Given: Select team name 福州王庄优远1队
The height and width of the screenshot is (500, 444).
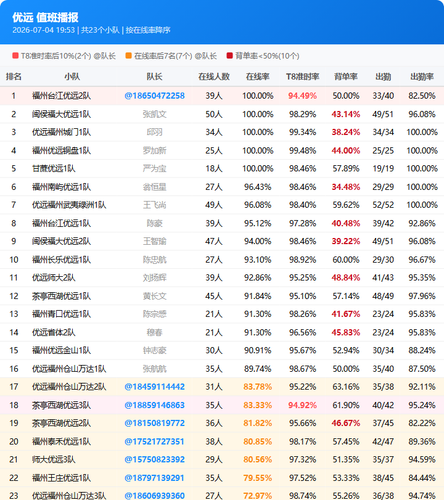Looking at the screenshot, I should [x=61, y=478].
